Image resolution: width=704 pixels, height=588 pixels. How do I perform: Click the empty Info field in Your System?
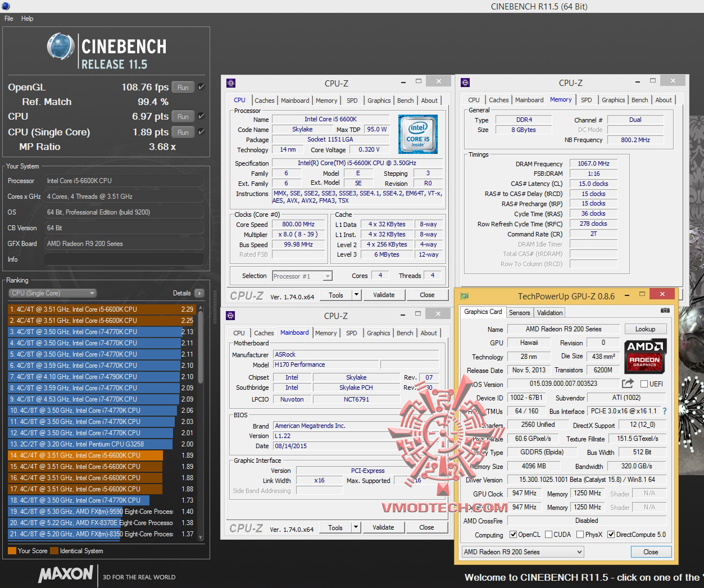coord(124,259)
